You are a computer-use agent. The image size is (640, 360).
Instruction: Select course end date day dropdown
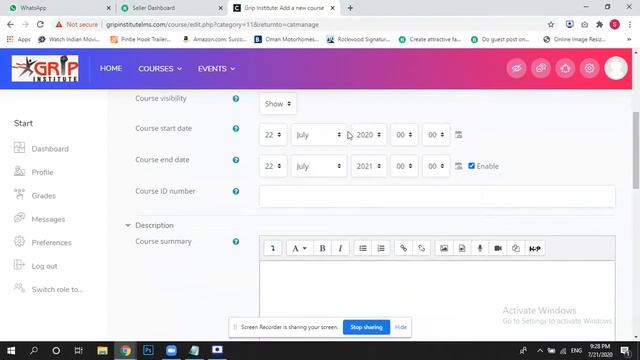pos(273,166)
